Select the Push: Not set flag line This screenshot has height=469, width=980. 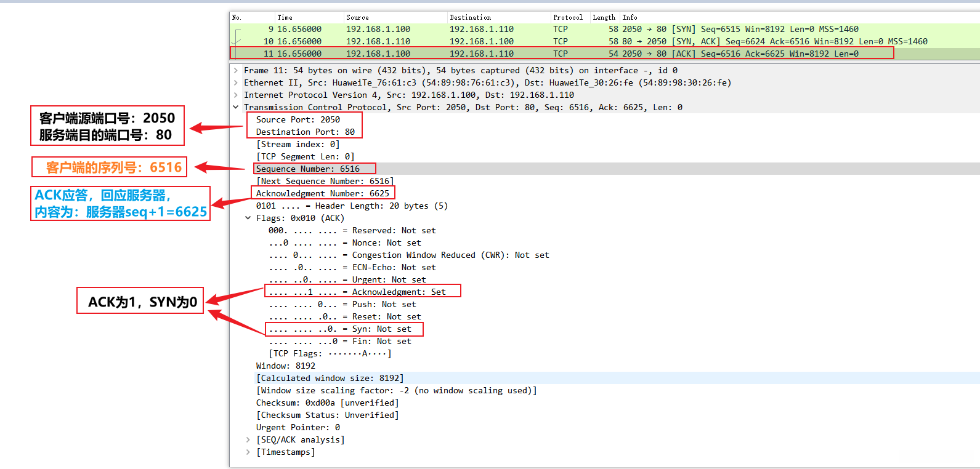tap(342, 305)
